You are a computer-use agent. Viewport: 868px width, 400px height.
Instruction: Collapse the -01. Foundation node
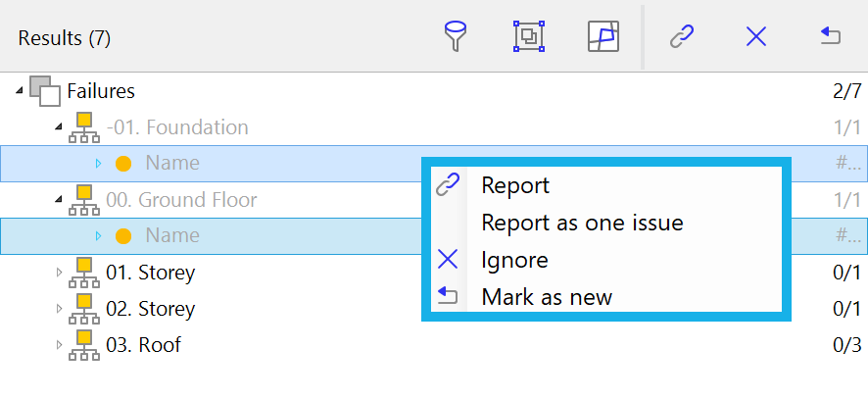point(59,126)
